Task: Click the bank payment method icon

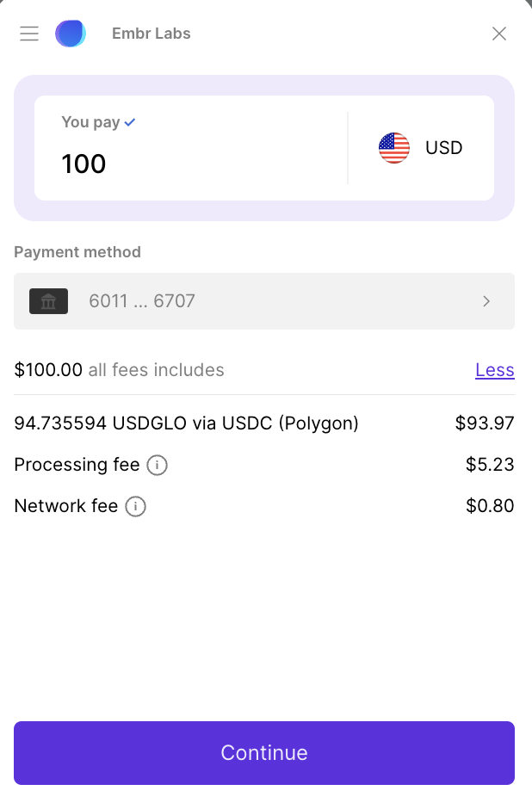Action: click(x=48, y=301)
